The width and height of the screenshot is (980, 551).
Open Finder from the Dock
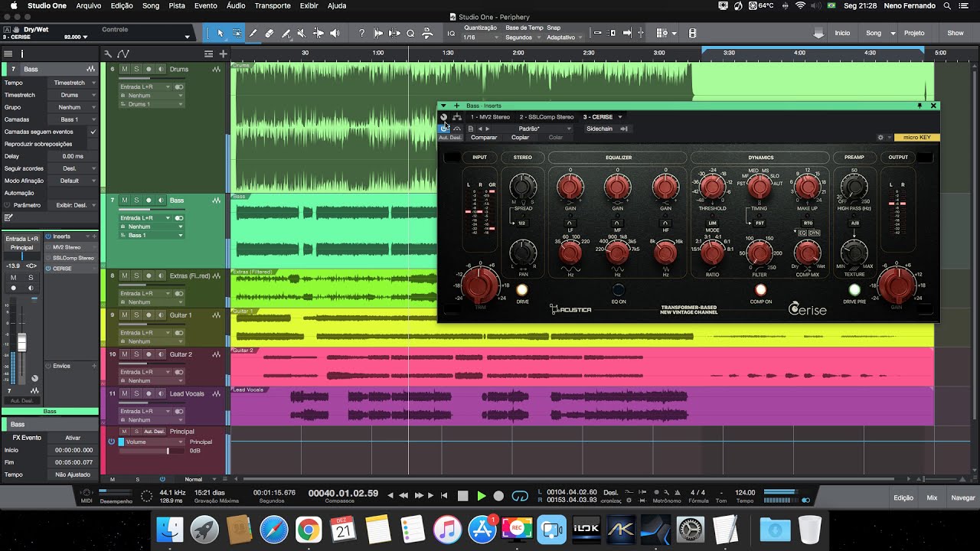click(x=170, y=530)
